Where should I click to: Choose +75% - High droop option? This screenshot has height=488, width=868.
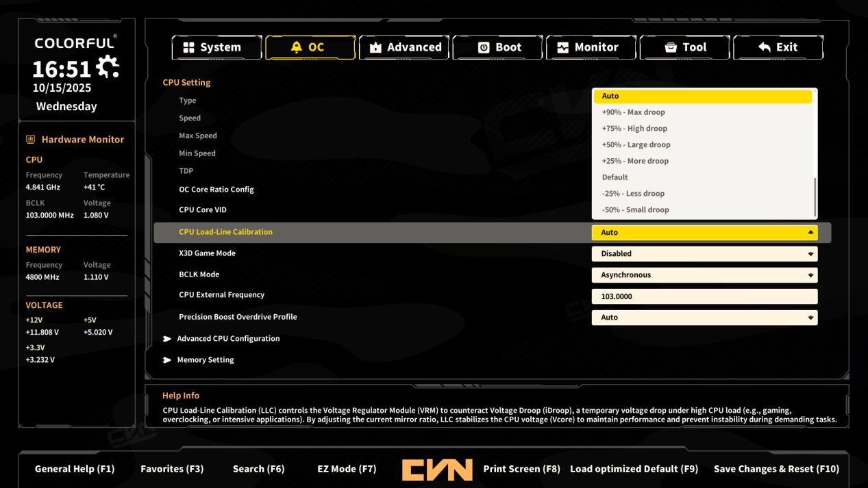[703, 129]
